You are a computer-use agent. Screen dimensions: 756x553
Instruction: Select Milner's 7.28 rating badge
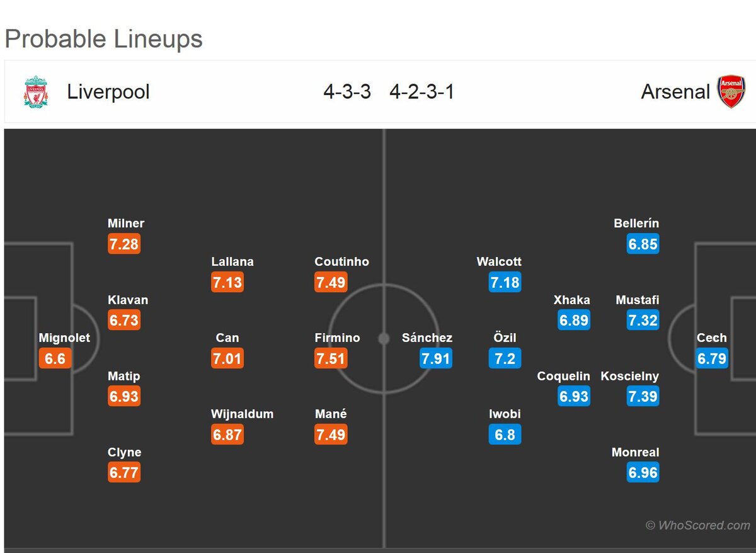124,244
